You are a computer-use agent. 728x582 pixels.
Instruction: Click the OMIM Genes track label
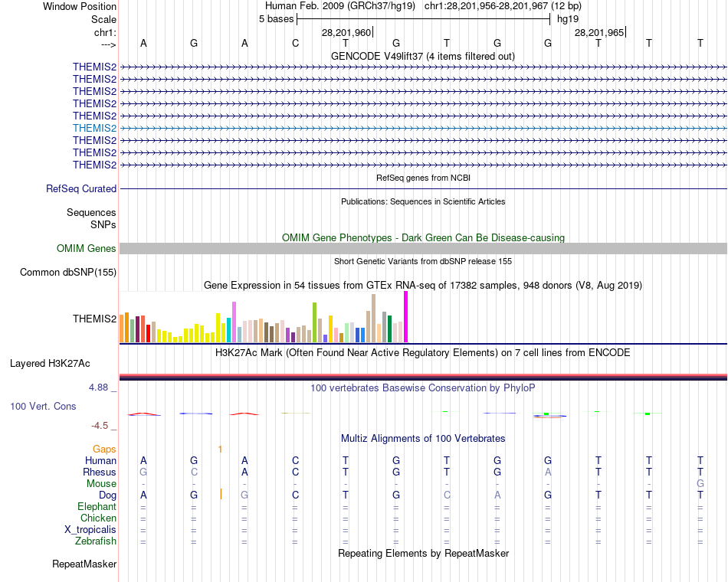point(87,248)
